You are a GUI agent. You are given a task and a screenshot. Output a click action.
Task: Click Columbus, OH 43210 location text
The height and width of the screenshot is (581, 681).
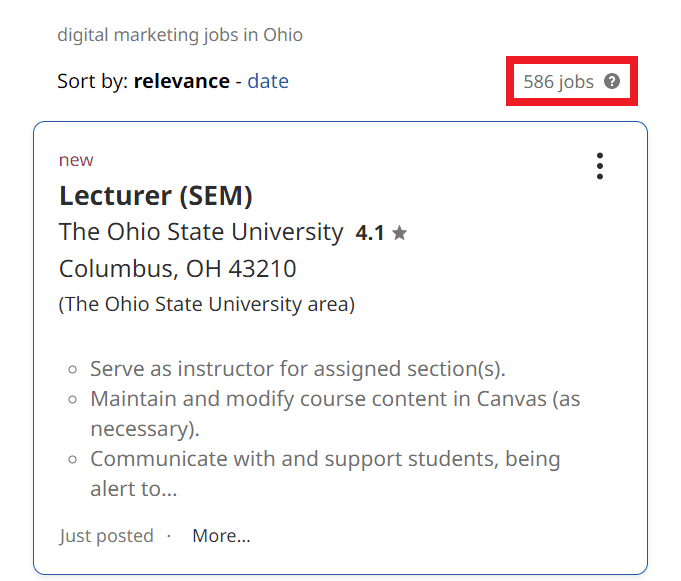tap(178, 268)
